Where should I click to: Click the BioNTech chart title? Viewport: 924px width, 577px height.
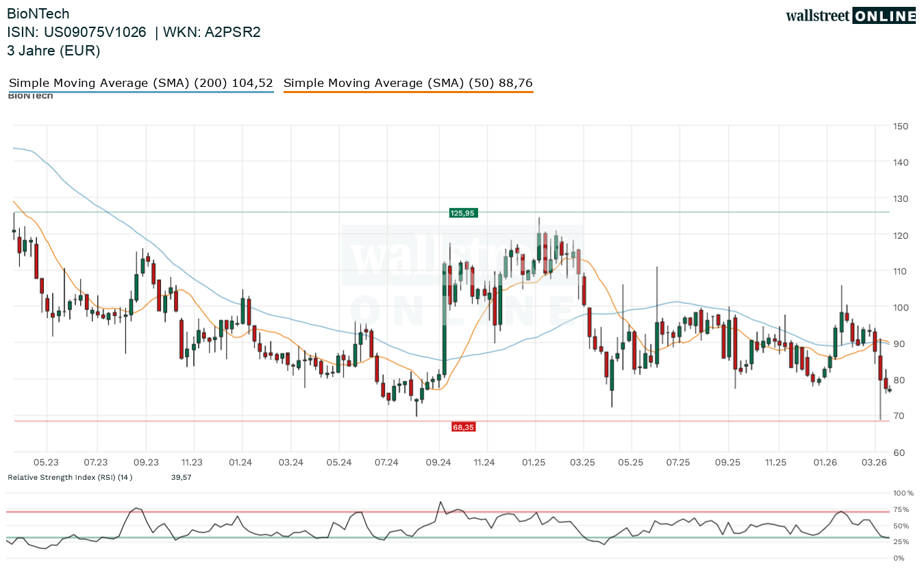(x=38, y=14)
